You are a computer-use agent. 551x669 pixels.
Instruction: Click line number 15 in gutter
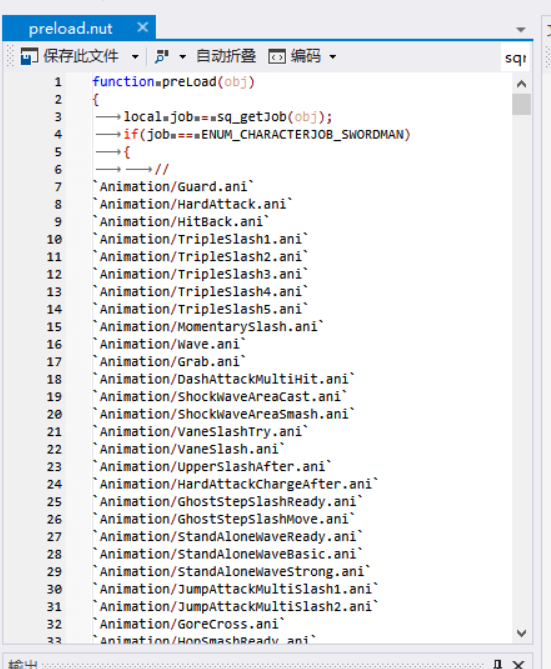pos(54,327)
